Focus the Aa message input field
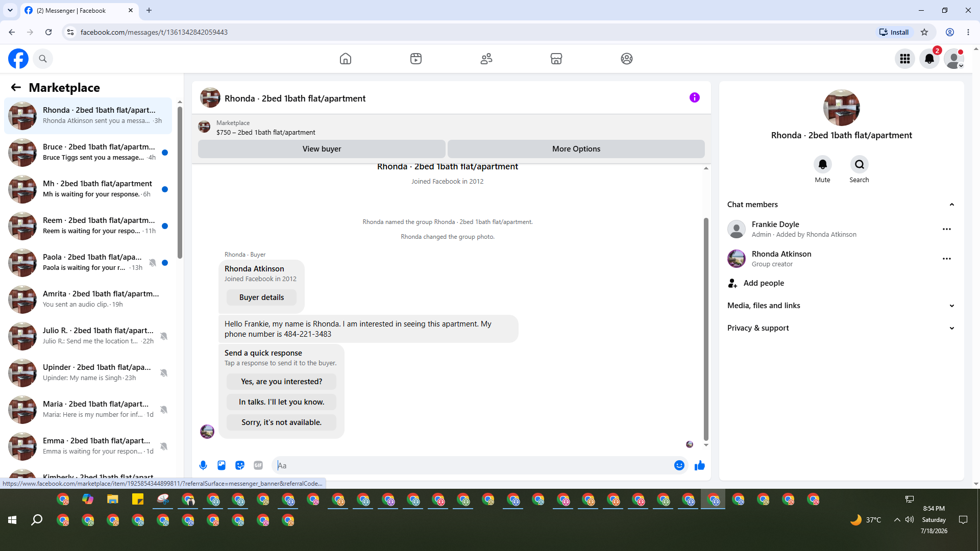The image size is (980, 551). click(474, 465)
